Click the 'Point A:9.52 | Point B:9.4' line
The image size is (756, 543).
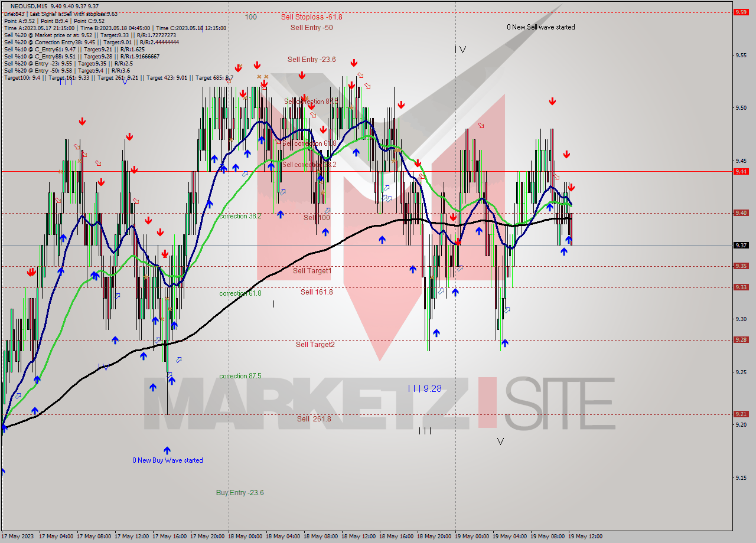click(53, 21)
